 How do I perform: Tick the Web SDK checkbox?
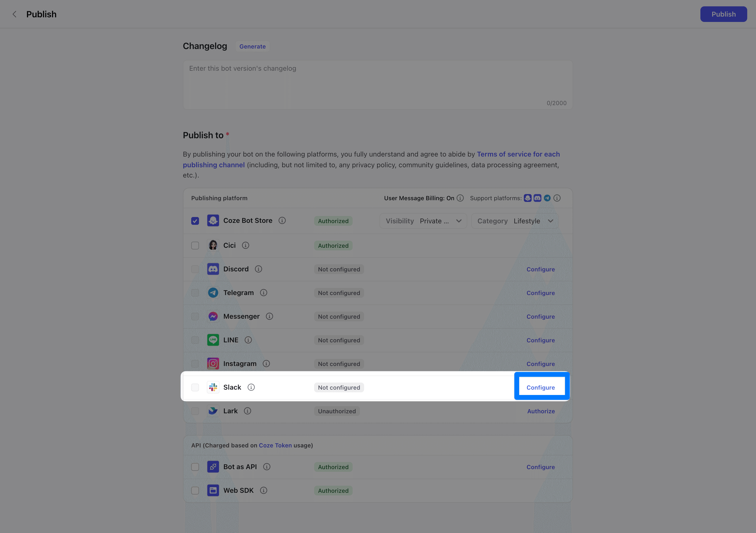[195, 491]
